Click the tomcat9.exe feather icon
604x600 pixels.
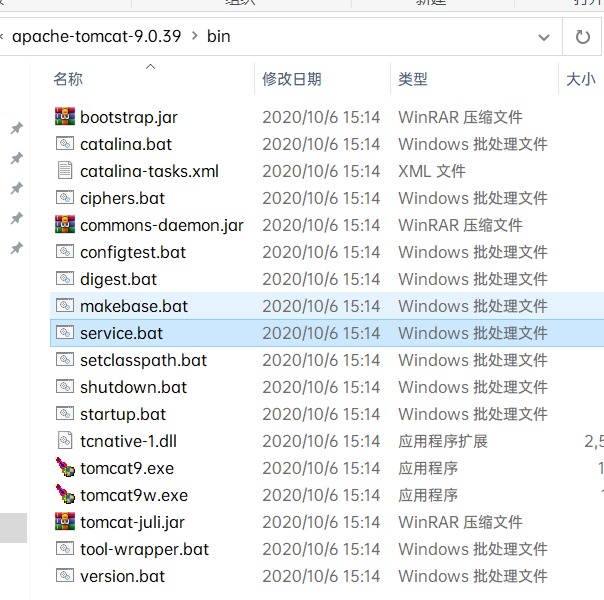point(65,467)
